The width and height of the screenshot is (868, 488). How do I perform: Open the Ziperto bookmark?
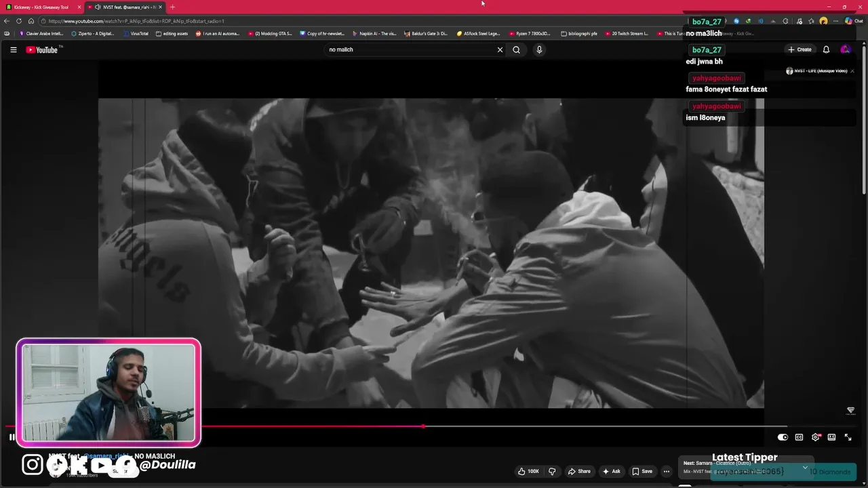pos(93,33)
